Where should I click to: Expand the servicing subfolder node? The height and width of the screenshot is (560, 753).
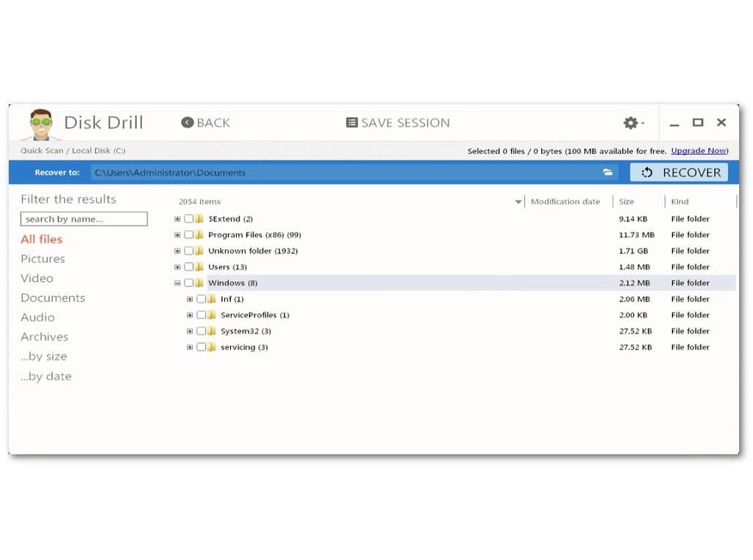click(x=190, y=347)
